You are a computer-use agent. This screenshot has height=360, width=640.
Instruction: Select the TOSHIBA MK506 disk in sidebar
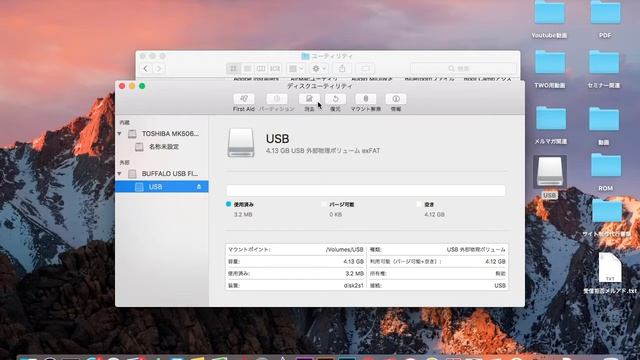click(163, 133)
